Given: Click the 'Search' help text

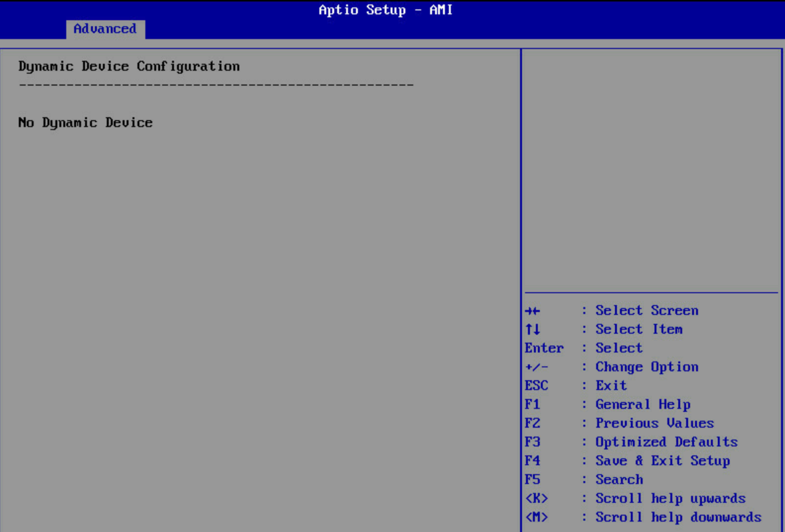Looking at the screenshot, I should click(x=619, y=480).
